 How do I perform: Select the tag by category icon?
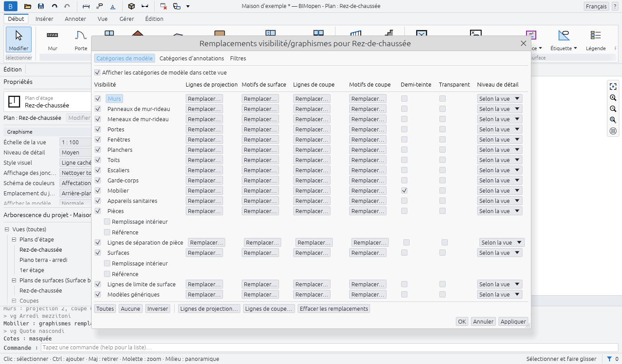[100, 6]
